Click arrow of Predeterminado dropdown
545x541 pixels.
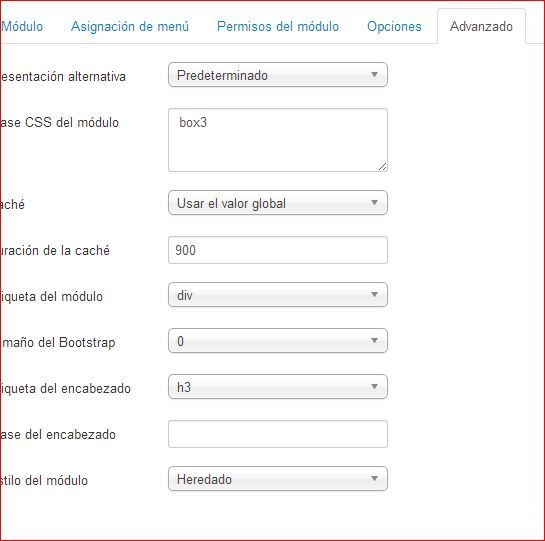pos(374,75)
